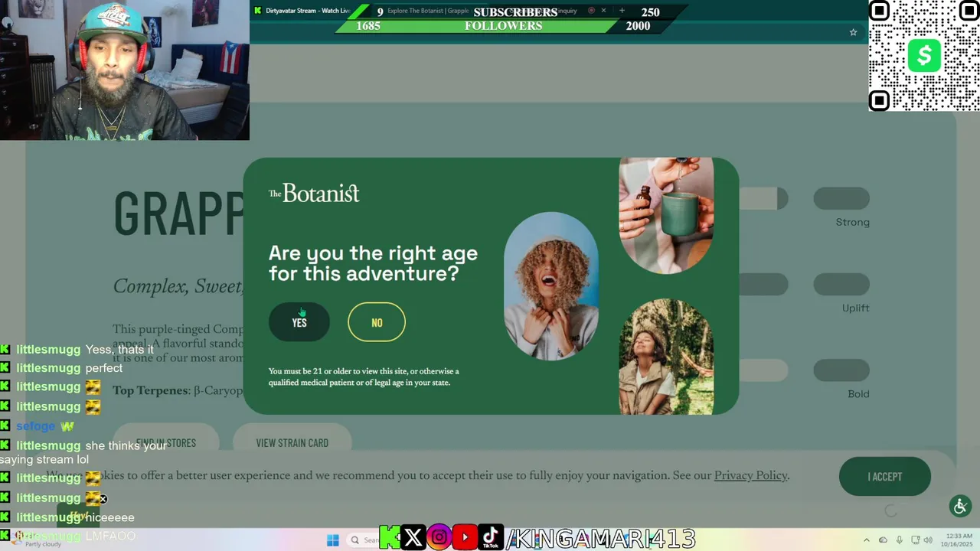The height and width of the screenshot is (551, 980).
Task: Open the accessibility widget icon
Action: pos(960,506)
